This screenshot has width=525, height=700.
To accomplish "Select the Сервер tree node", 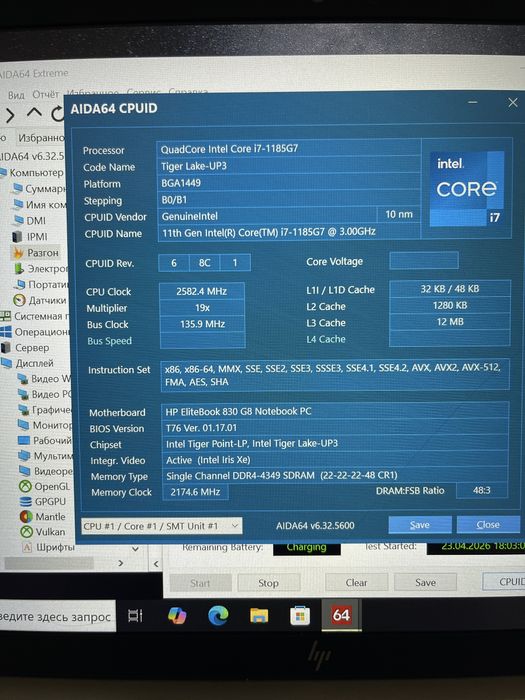I will click(32, 348).
